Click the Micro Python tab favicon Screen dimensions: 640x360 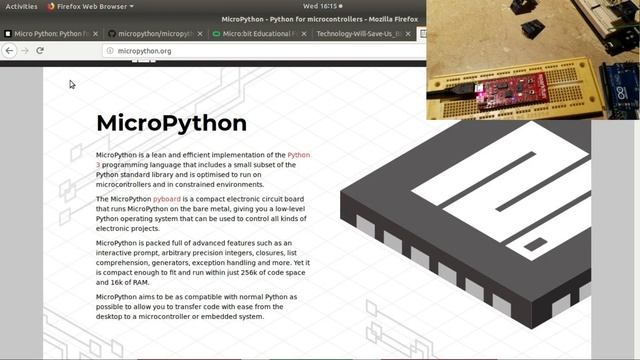[x=8, y=34]
